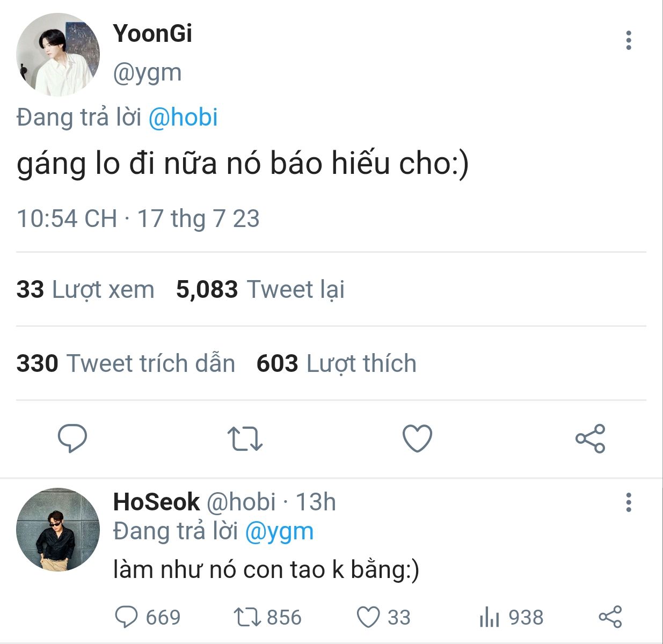Open HoSeok's profile avatar
This screenshot has height=644, width=663.
[x=58, y=529]
